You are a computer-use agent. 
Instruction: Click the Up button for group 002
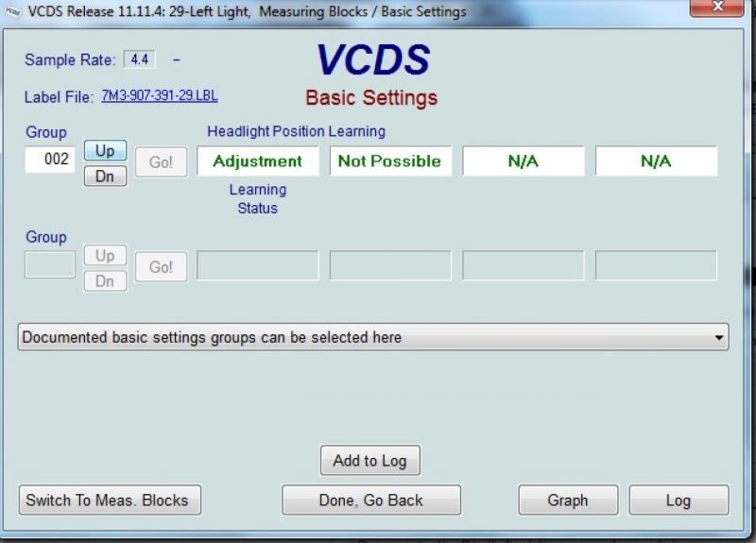(105, 150)
